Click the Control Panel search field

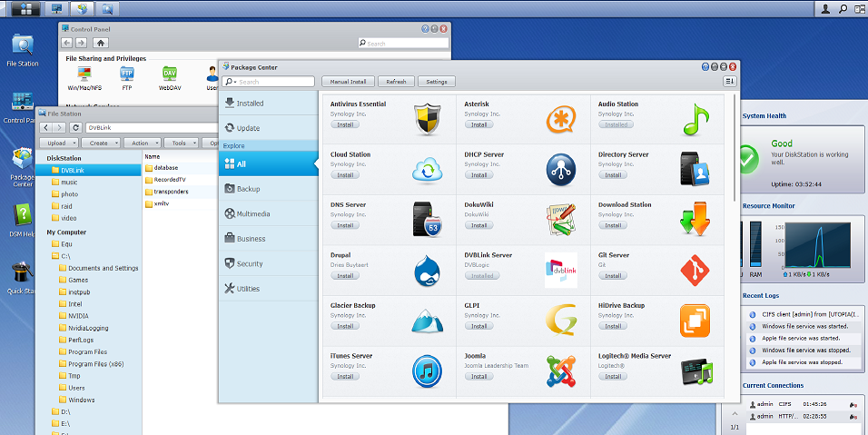point(403,44)
